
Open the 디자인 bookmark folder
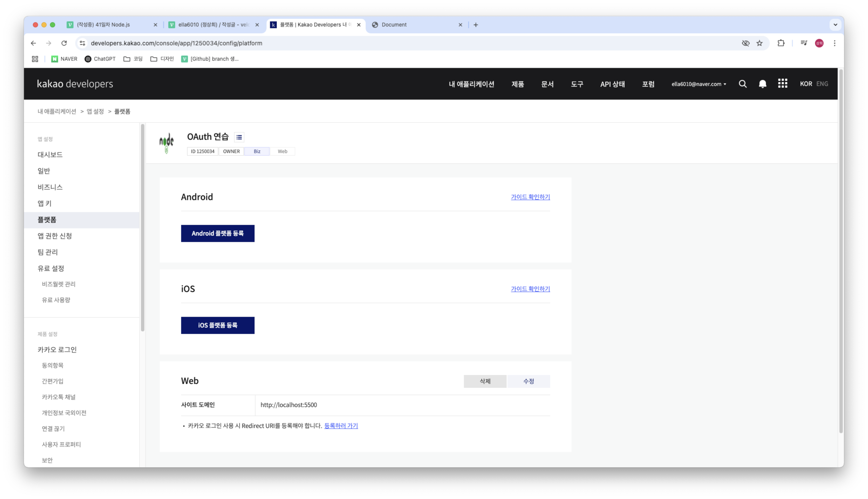[162, 59]
